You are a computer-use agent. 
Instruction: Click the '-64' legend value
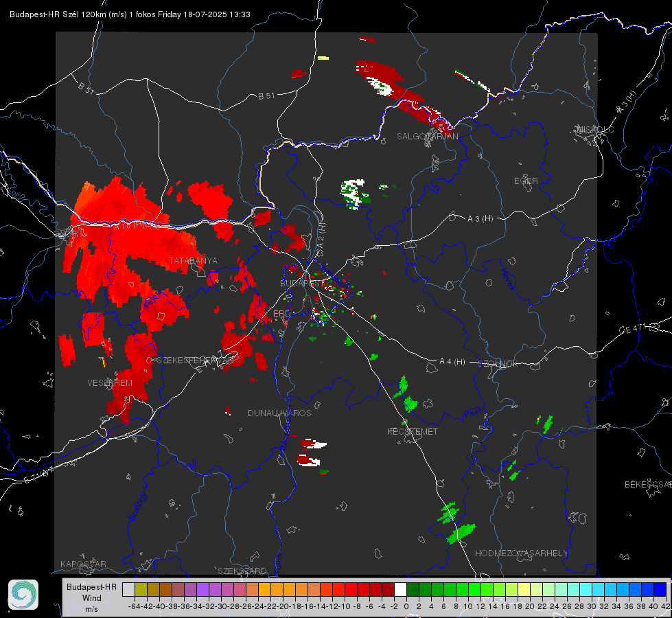point(134,606)
